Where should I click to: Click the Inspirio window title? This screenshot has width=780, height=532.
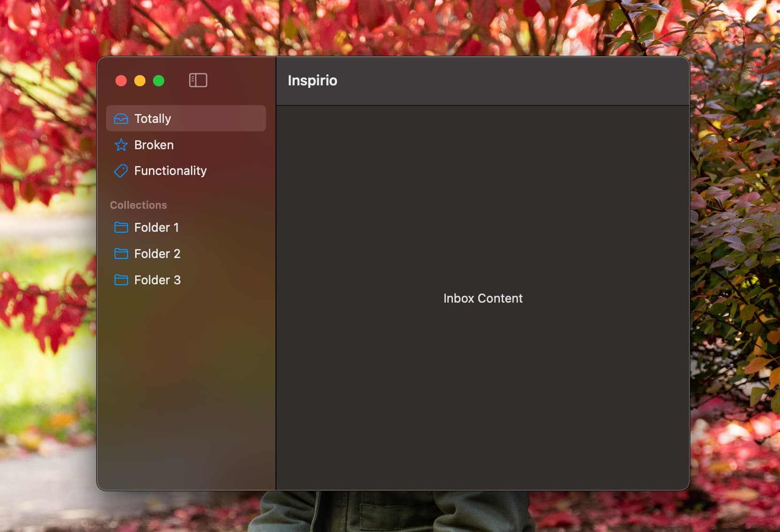(312, 81)
